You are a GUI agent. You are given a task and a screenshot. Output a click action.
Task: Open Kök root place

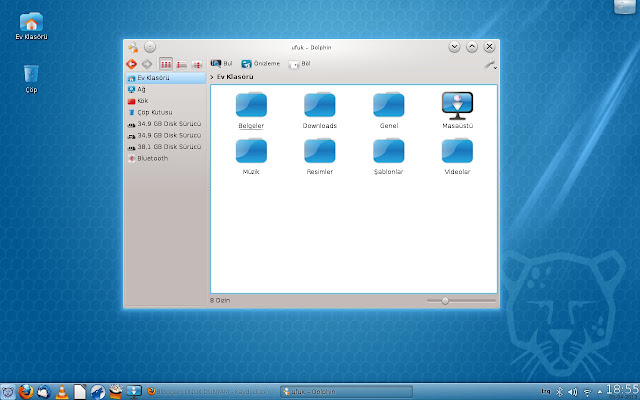[166, 100]
